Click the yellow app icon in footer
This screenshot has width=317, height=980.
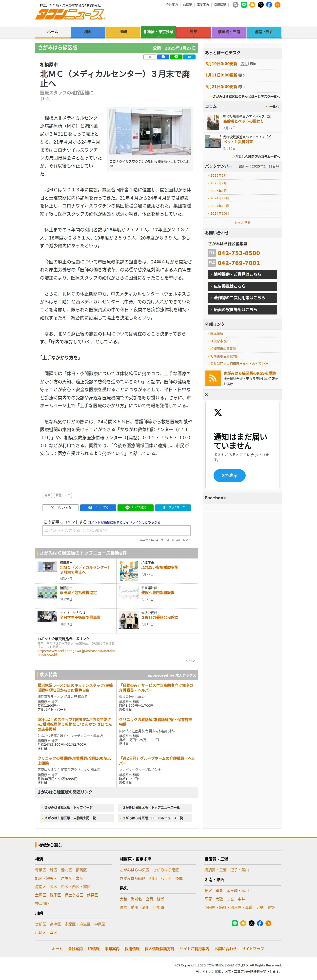243,923
